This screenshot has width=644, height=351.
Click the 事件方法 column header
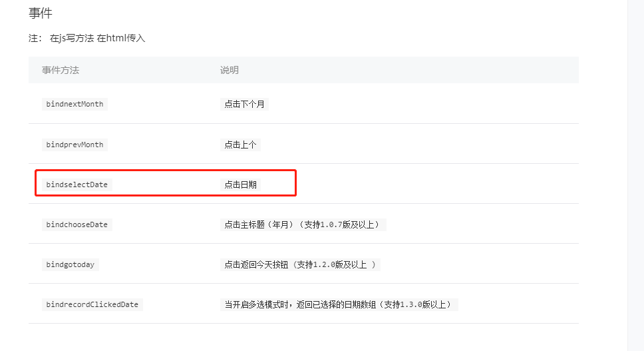pos(61,71)
